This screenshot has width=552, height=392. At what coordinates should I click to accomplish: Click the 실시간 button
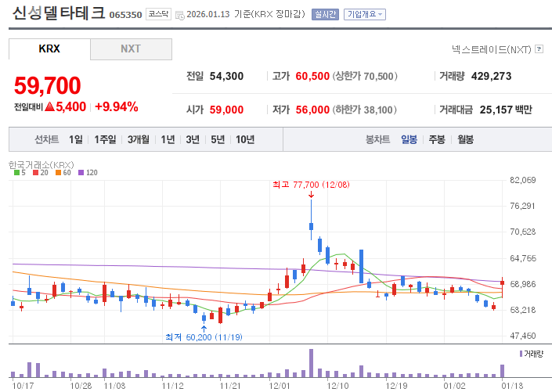[325, 14]
